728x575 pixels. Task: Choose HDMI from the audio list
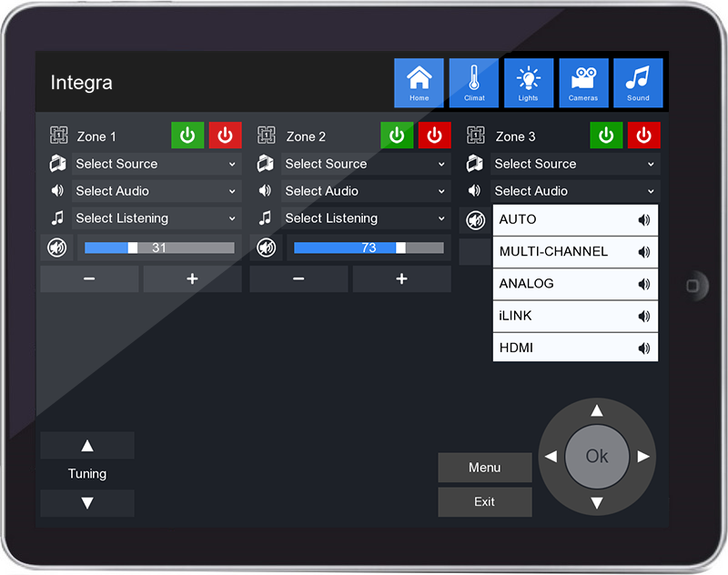[575, 348]
